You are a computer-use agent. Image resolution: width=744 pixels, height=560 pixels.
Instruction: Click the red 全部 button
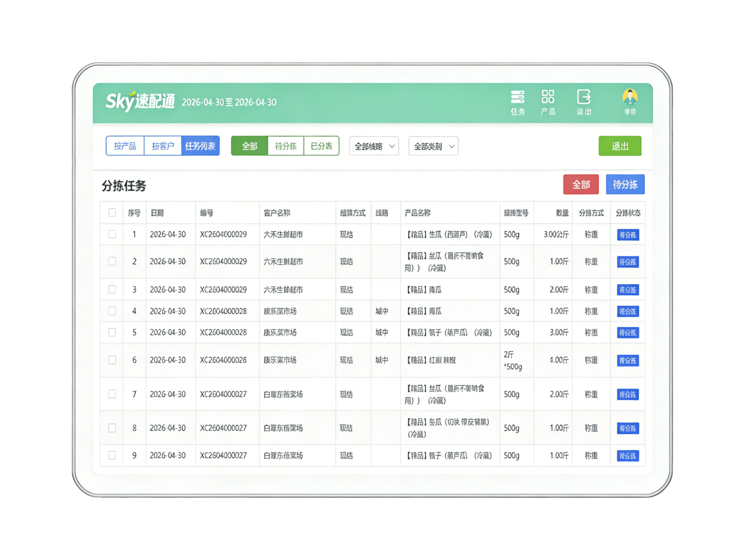(x=581, y=184)
